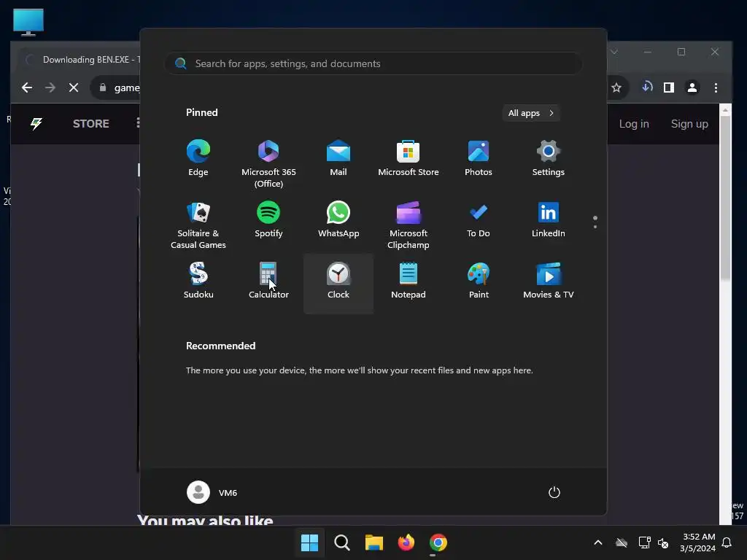Viewport: 747px width, 560px height.
Task: Open the Mail app
Action: click(x=338, y=159)
